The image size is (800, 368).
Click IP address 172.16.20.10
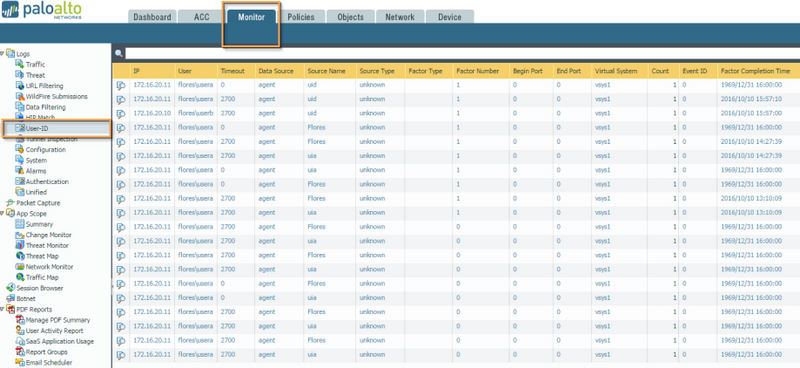[152, 113]
